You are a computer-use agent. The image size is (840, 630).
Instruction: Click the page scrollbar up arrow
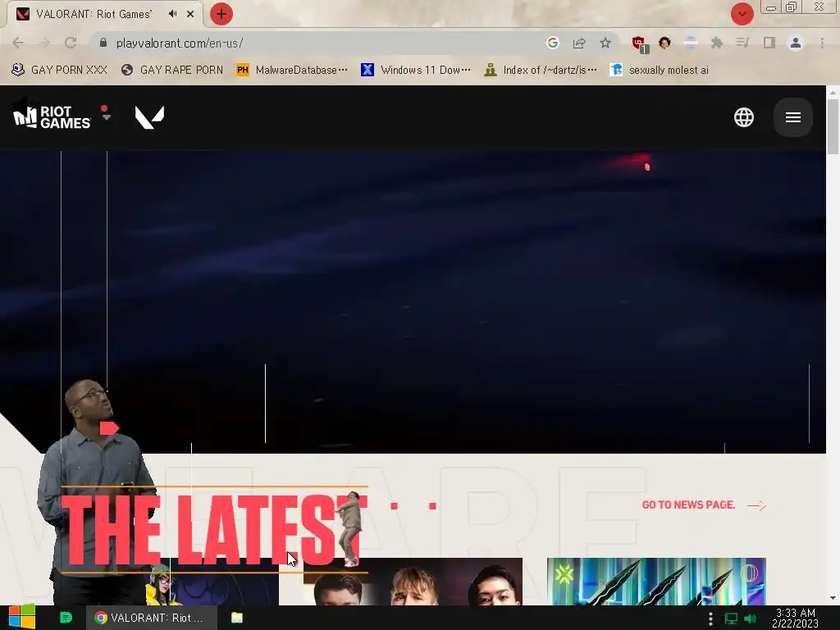click(833, 92)
